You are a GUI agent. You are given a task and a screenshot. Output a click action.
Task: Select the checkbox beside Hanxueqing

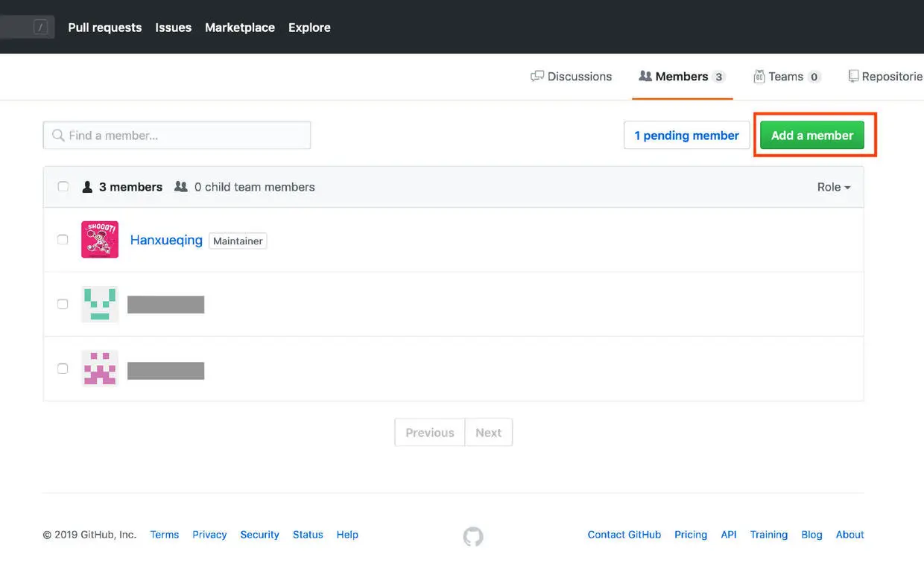click(x=63, y=240)
